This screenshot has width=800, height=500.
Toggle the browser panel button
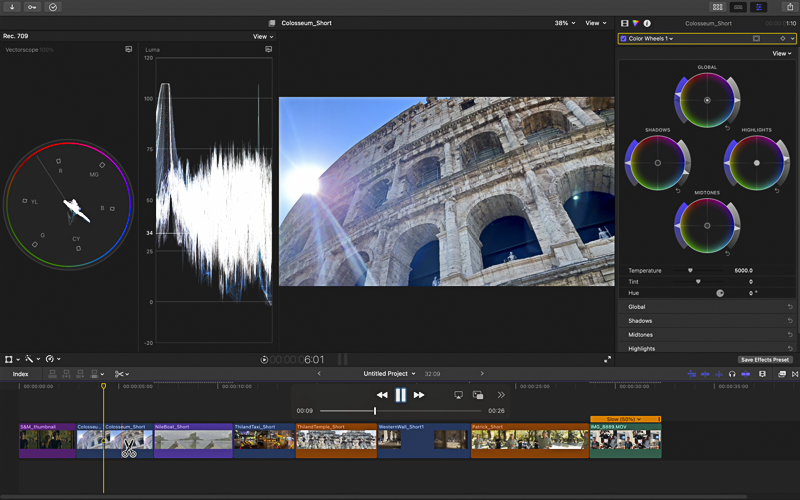tap(718, 7)
